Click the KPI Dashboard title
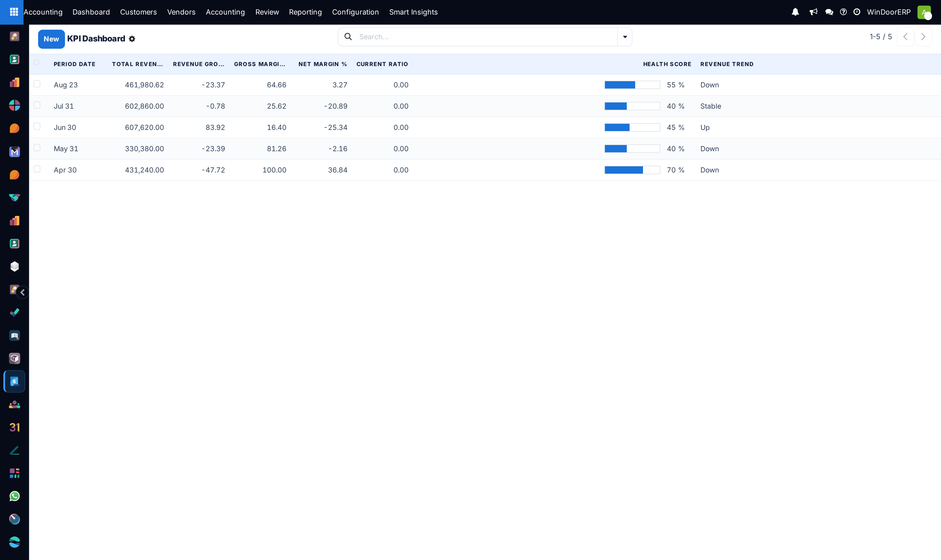The height and width of the screenshot is (560, 941). tap(96, 38)
